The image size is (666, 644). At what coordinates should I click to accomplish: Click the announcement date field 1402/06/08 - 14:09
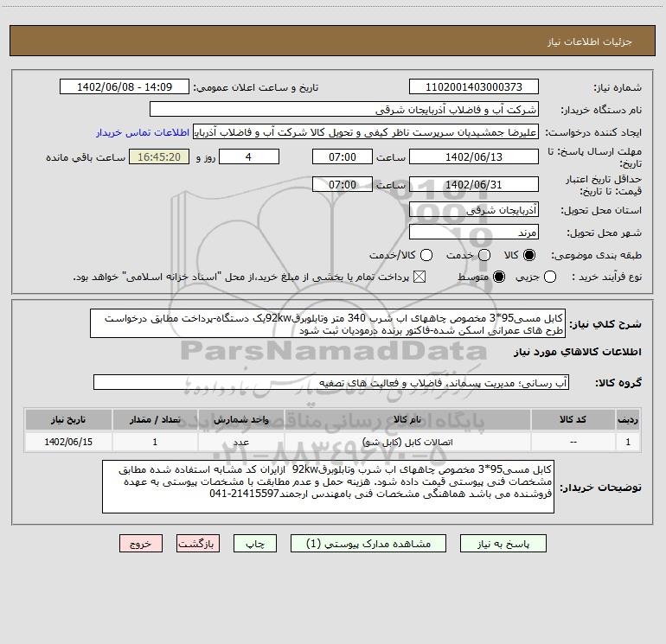(x=125, y=87)
